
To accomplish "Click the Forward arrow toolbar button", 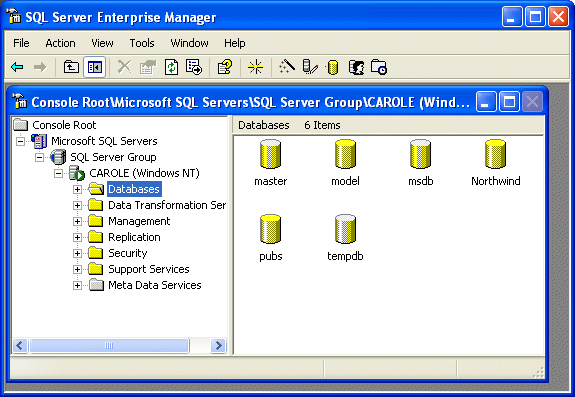I will [x=40, y=67].
